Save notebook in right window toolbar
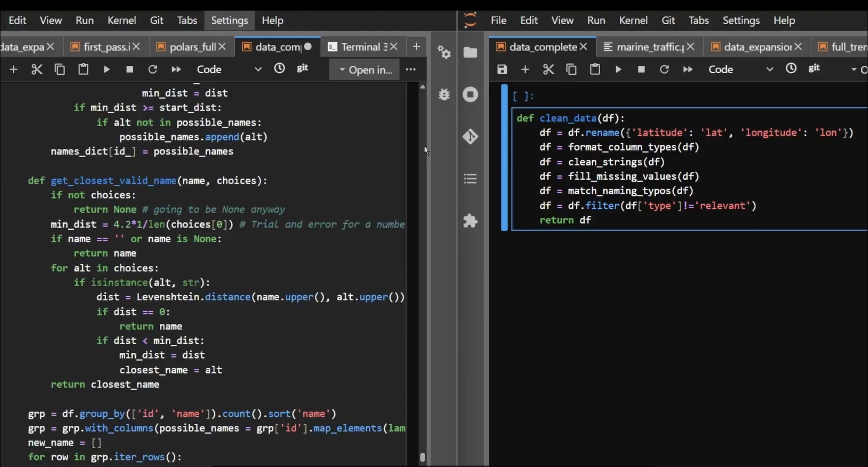The width and height of the screenshot is (868, 467). point(502,69)
